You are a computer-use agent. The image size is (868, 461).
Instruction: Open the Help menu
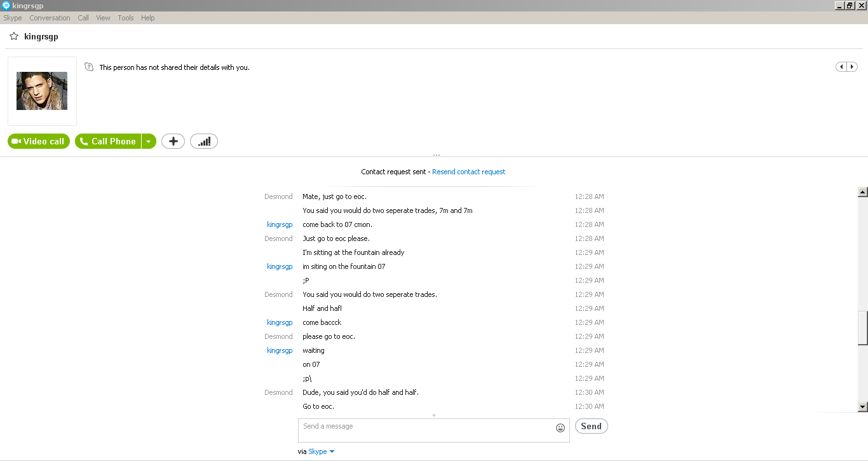point(148,18)
